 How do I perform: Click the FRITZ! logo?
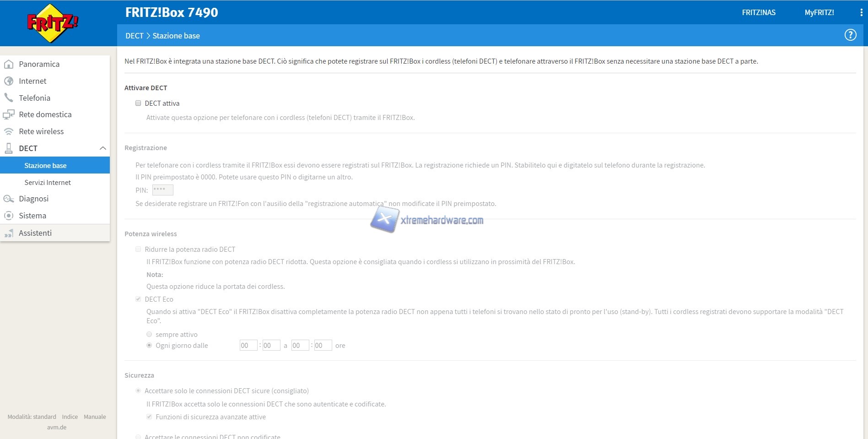[x=53, y=23]
